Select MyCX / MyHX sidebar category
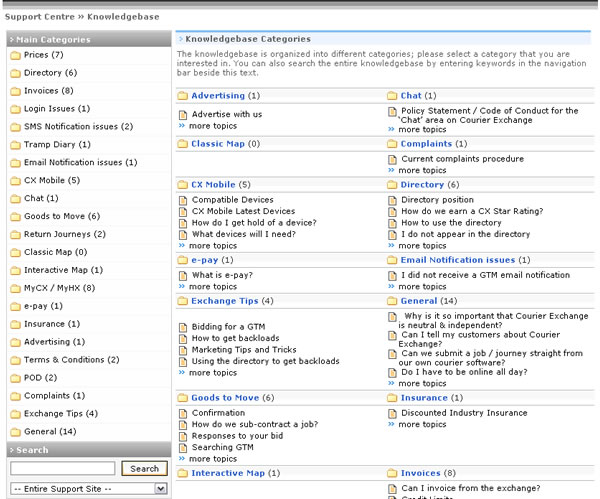Image resolution: width=600 pixels, height=499 pixels. (58, 288)
